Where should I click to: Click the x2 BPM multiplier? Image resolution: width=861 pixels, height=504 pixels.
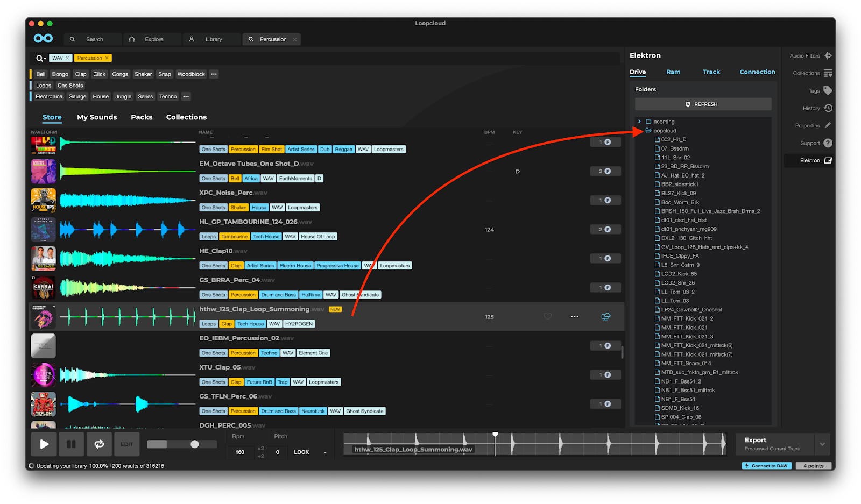pos(261,448)
